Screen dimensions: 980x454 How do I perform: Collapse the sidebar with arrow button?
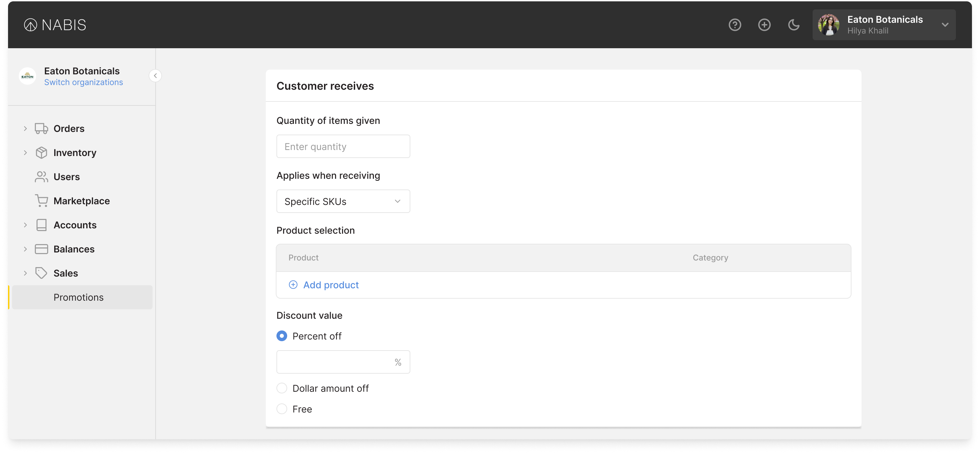click(155, 76)
